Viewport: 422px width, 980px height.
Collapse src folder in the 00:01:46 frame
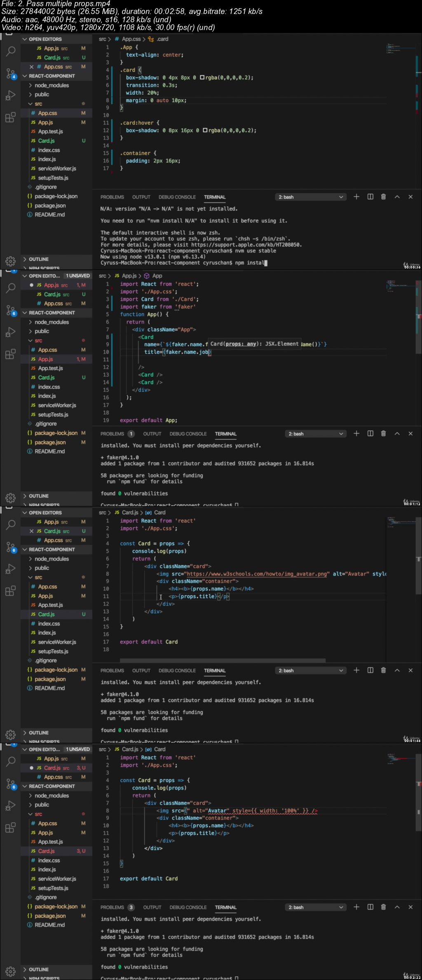pyautogui.click(x=38, y=577)
